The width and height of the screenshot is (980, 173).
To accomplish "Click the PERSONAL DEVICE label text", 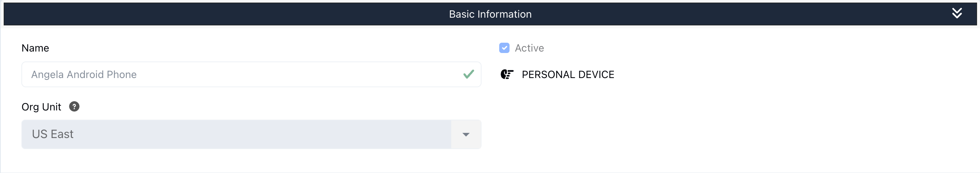I will [567, 75].
